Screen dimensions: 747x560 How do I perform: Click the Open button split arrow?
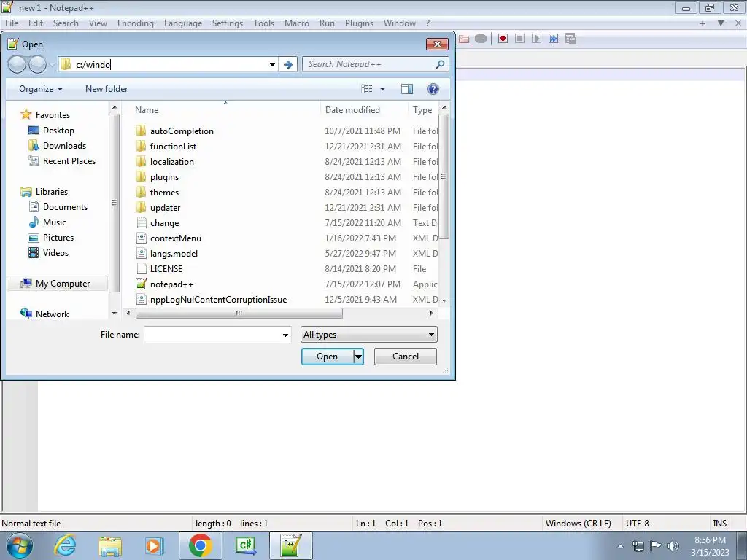[359, 357]
